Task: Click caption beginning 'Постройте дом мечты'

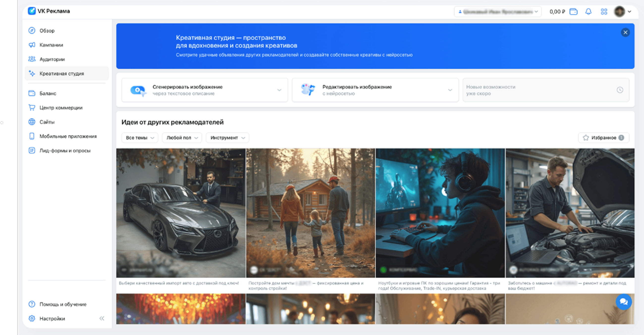Action: tap(306, 285)
